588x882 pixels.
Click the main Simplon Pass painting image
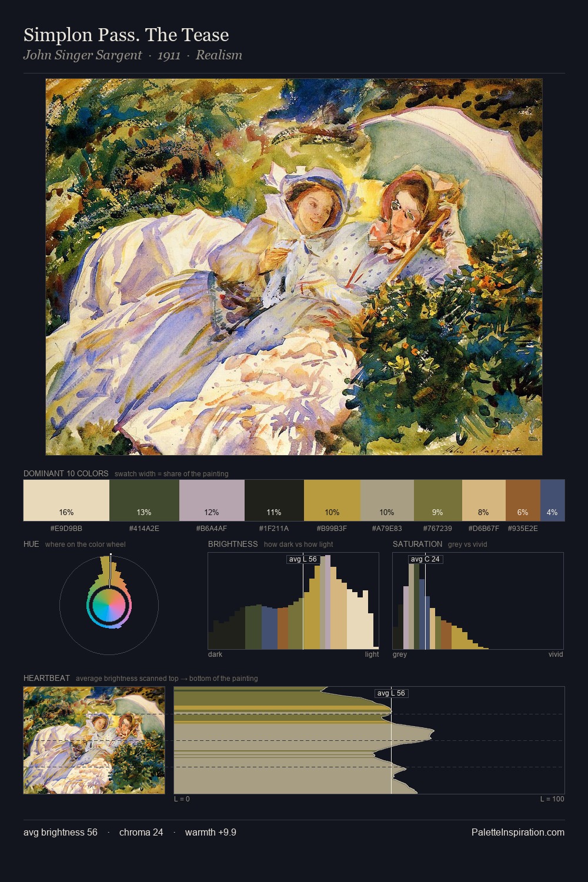(x=294, y=267)
